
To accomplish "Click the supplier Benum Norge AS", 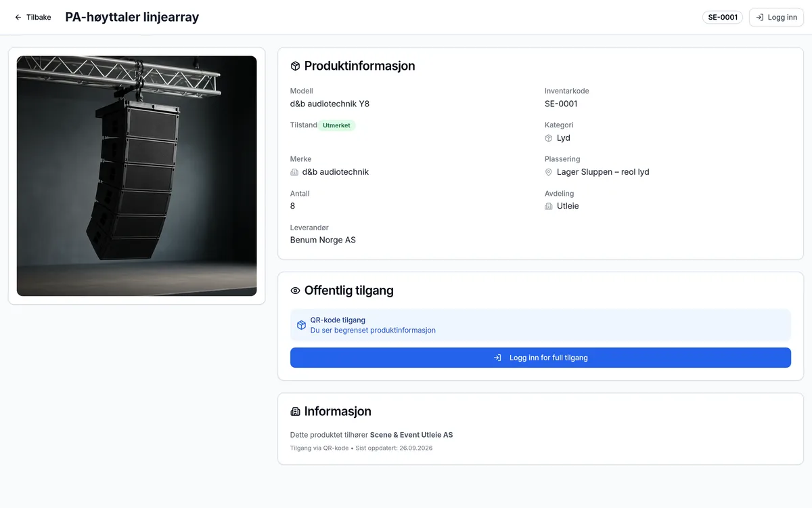I will click(323, 240).
